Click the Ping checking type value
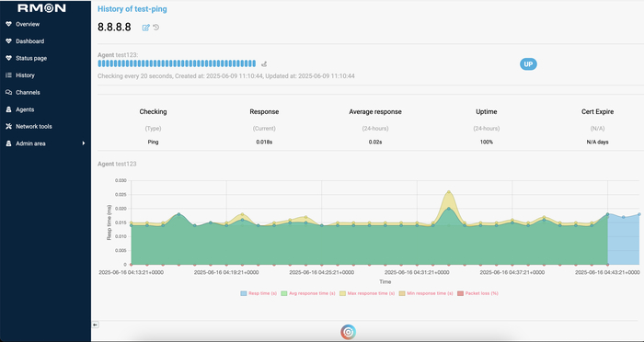Image resolution: width=644 pixels, height=342 pixels. click(x=154, y=142)
